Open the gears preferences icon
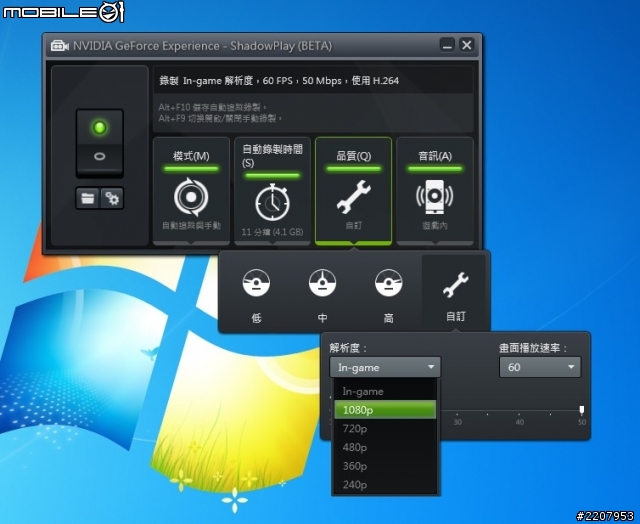The width and height of the screenshot is (640, 524). pyautogui.click(x=112, y=198)
